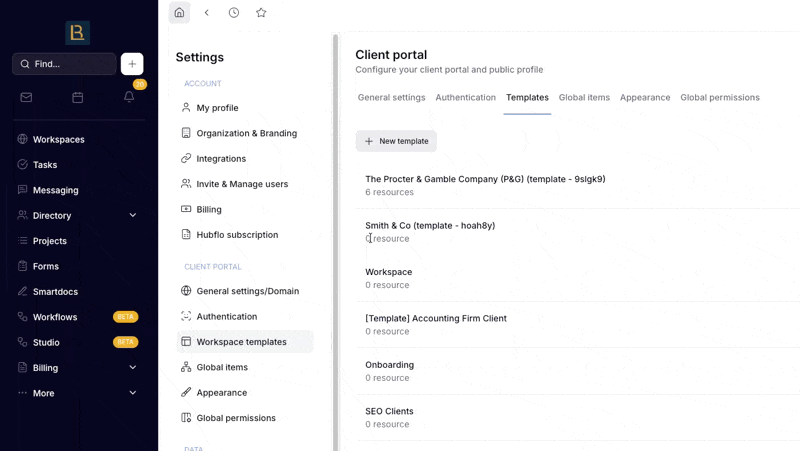Open the calendar icon in sidebar

[78, 97]
